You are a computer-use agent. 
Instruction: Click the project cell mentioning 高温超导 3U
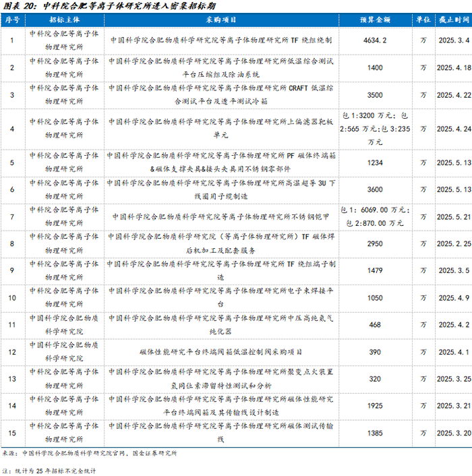[x=221, y=189]
